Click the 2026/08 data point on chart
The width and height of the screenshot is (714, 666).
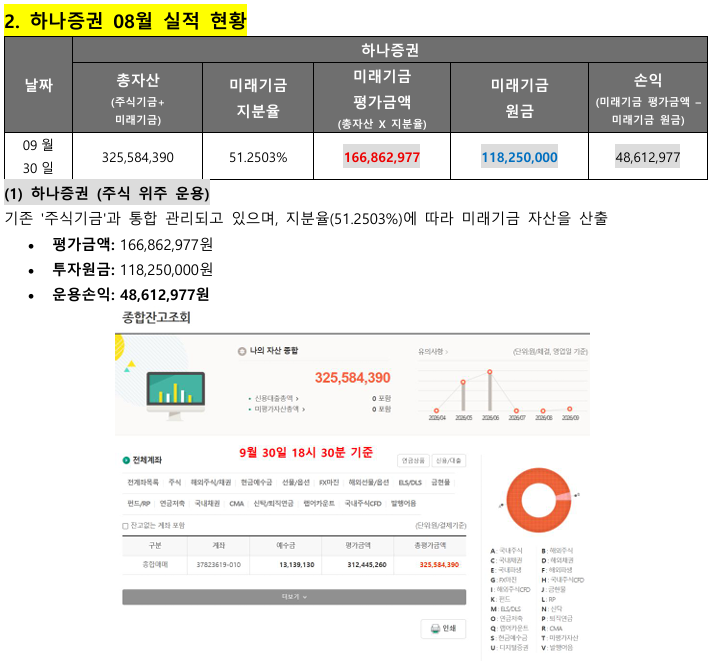pos(543,411)
